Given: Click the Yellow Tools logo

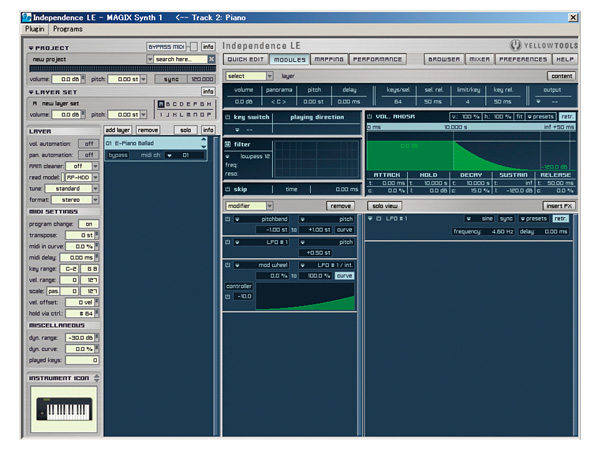Looking at the screenshot, I should (543, 46).
